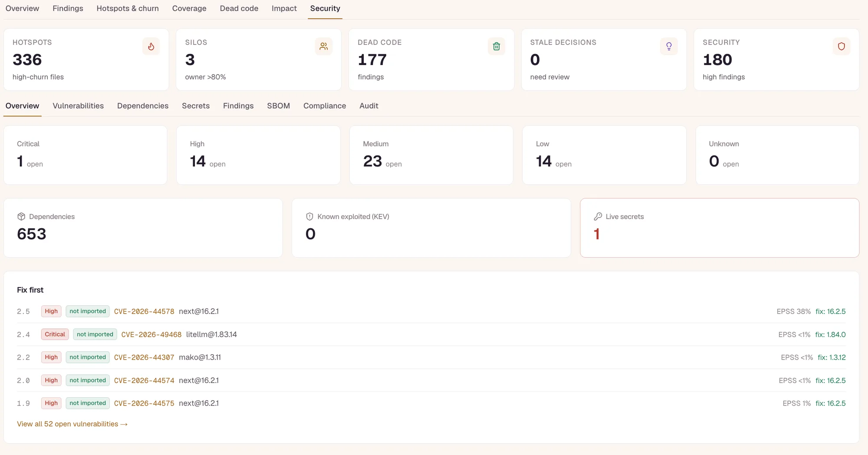The height and width of the screenshot is (455, 868).
Task: Click the 2.5 score on first row
Action: coord(23,311)
